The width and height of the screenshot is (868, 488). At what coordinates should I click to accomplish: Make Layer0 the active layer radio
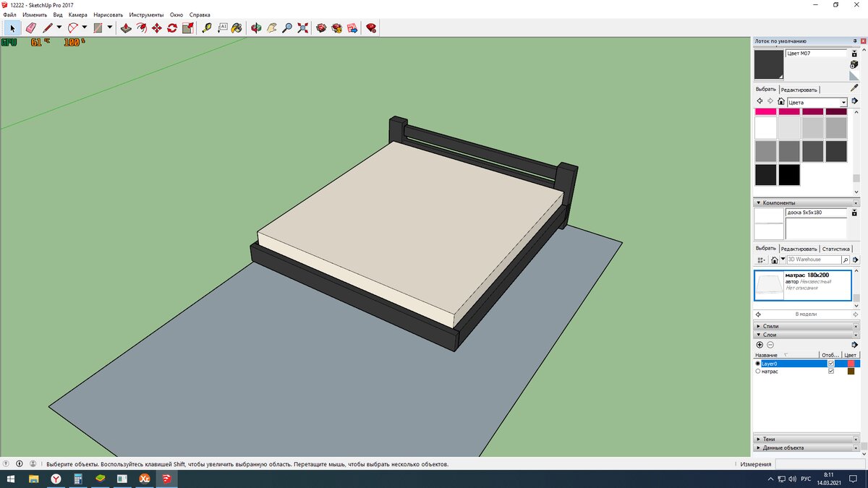click(x=758, y=364)
